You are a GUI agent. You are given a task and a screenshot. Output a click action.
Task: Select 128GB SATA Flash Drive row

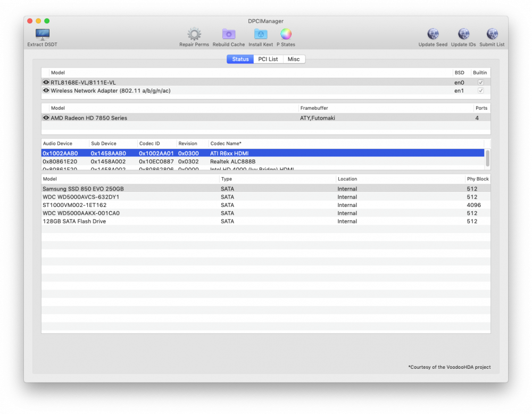(x=265, y=221)
